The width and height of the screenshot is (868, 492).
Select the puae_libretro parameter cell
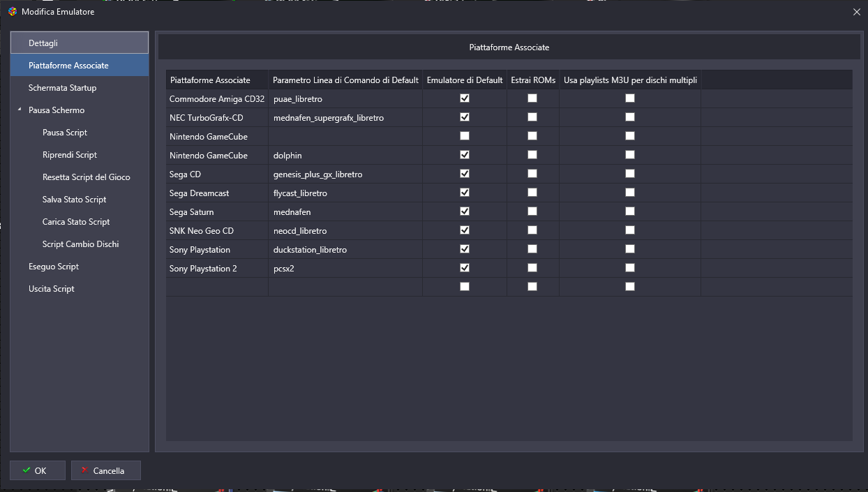345,99
